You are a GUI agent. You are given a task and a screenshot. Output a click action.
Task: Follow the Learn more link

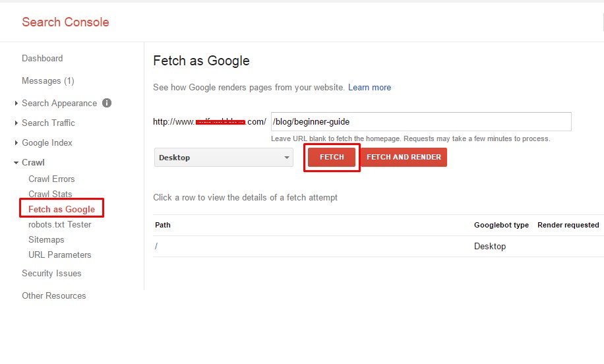coord(369,88)
